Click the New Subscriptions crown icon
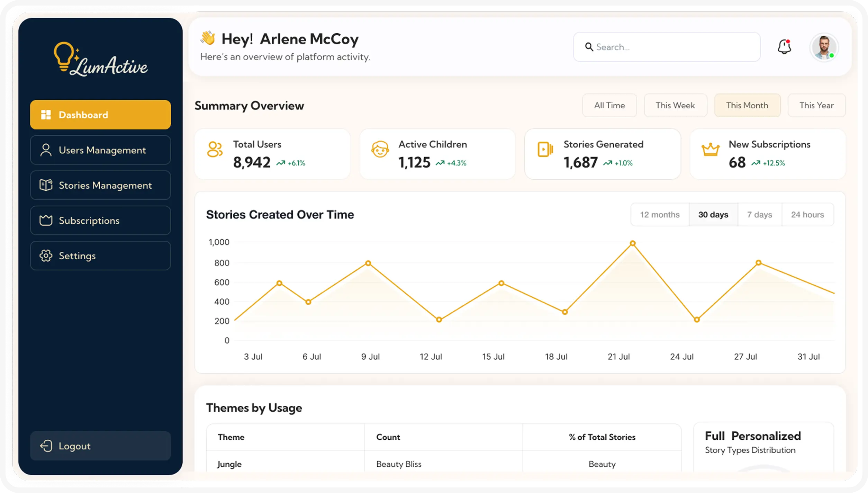The width and height of the screenshot is (868, 493). click(x=710, y=150)
